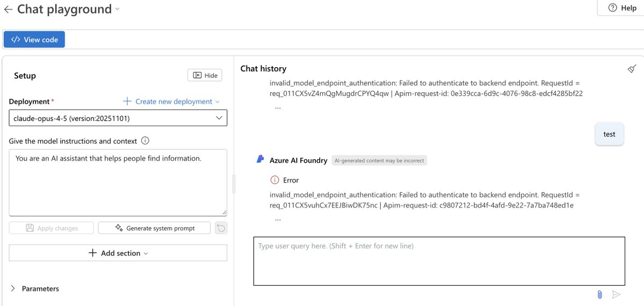Open the Help button
Screen dimensions: 644x306
(622, 8)
